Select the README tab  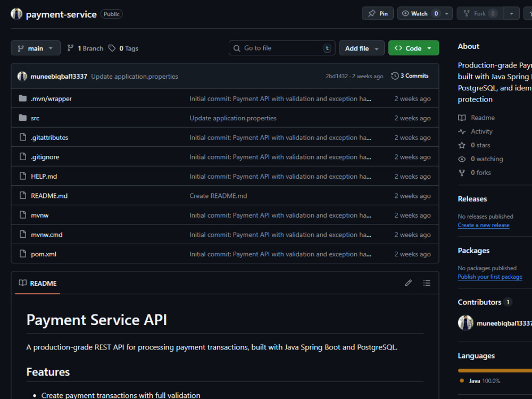pyautogui.click(x=38, y=283)
